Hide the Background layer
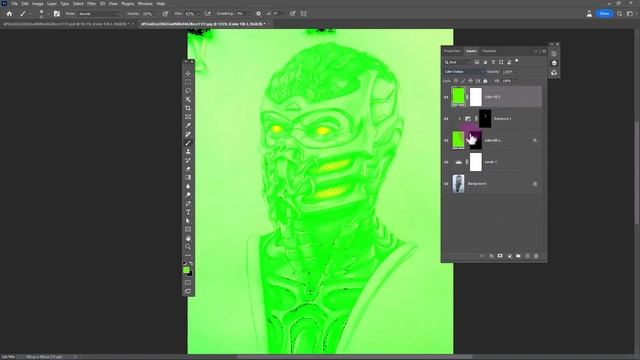 coord(446,184)
